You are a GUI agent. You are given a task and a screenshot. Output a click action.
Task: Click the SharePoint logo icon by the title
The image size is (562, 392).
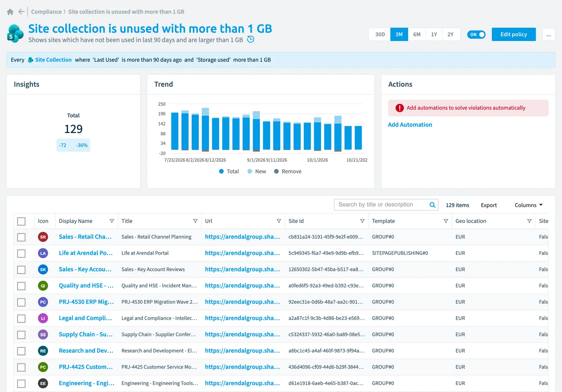point(15,34)
